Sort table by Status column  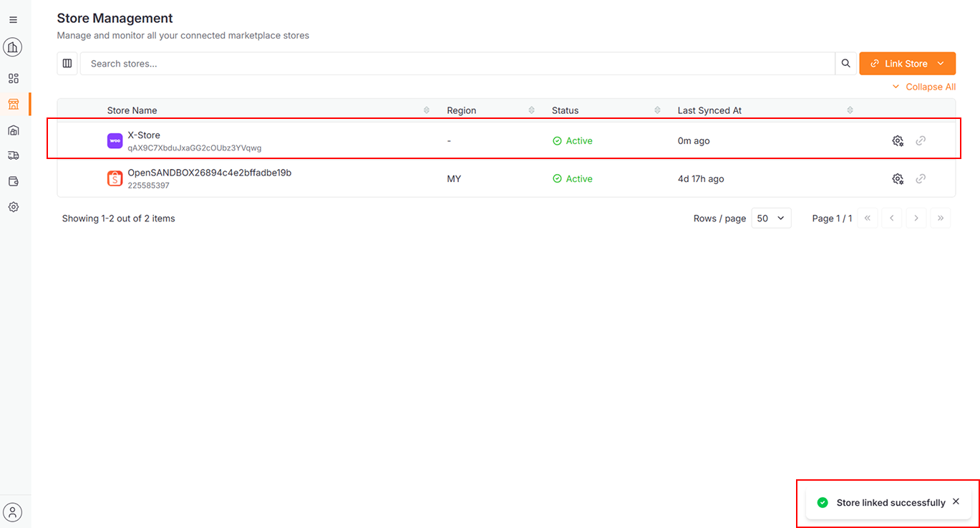click(657, 110)
